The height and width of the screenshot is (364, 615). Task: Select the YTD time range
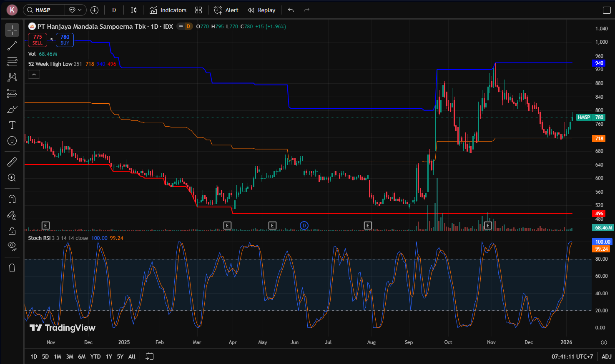(x=95, y=357)
